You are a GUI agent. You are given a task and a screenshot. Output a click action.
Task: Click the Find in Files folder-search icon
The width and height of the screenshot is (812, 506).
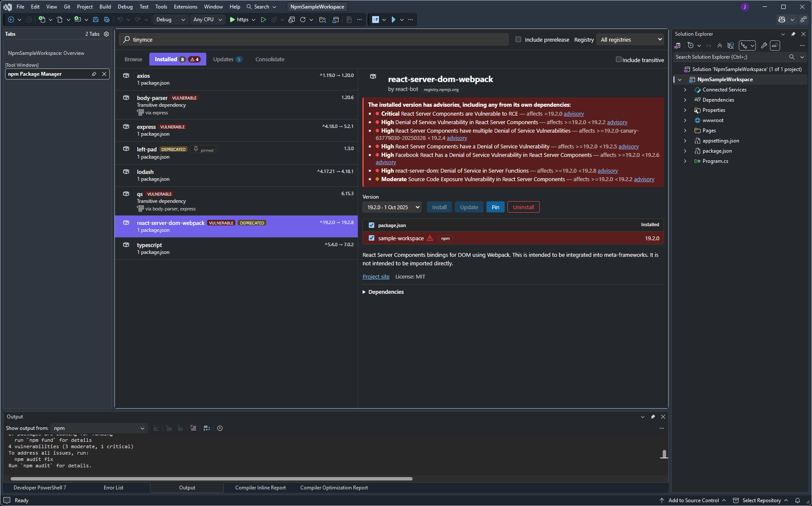pos(322,20)
